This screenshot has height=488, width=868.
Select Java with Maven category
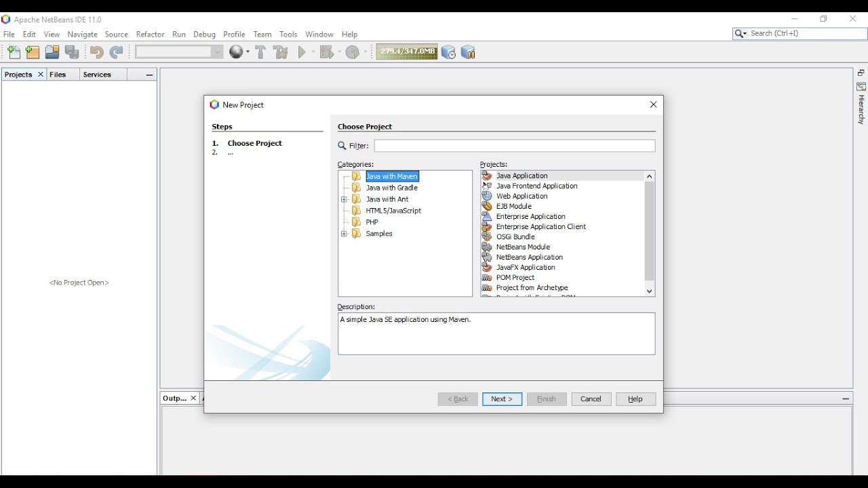[x=392, y=176]
